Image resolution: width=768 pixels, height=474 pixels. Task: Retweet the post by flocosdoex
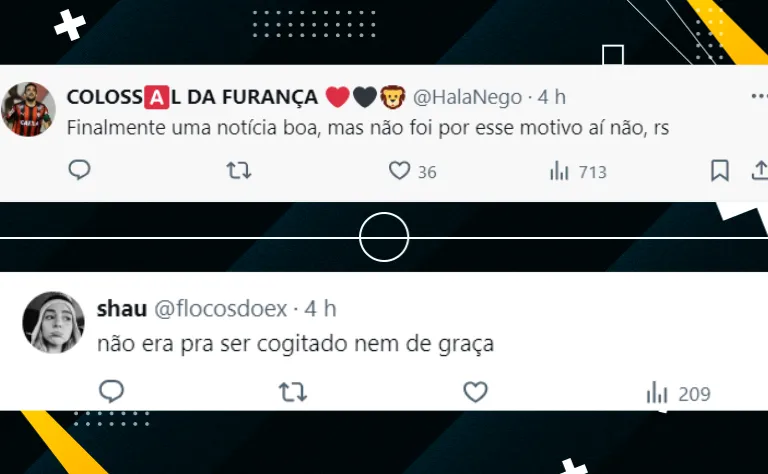coord(293,392)
